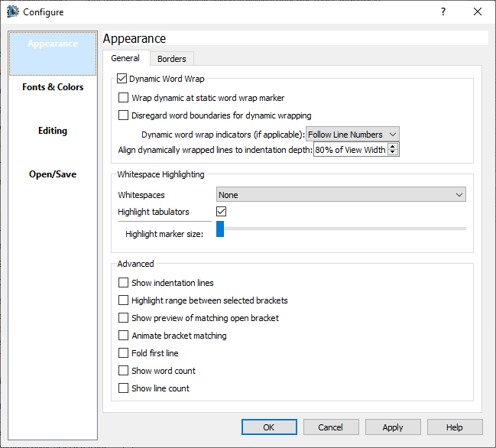Click the Help button
Image resolution: width=496 pixels, height=448 pixels.
click(x=455, y=427)
